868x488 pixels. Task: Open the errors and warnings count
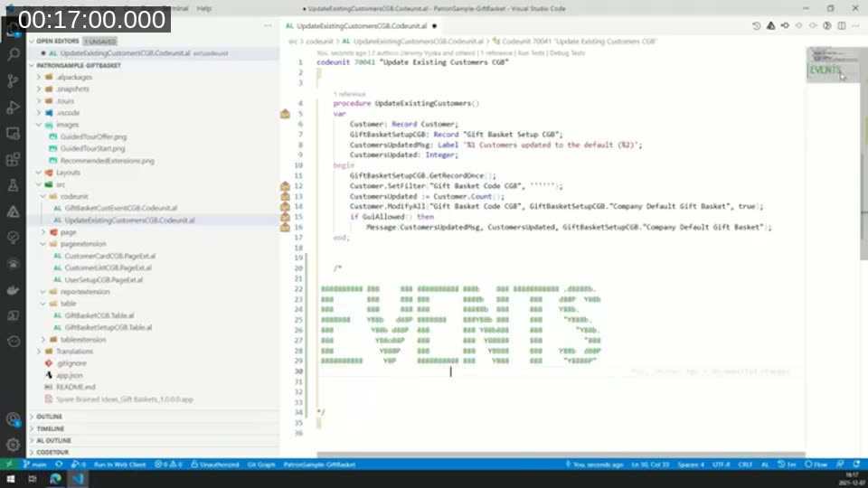click(x=169, y=465)
